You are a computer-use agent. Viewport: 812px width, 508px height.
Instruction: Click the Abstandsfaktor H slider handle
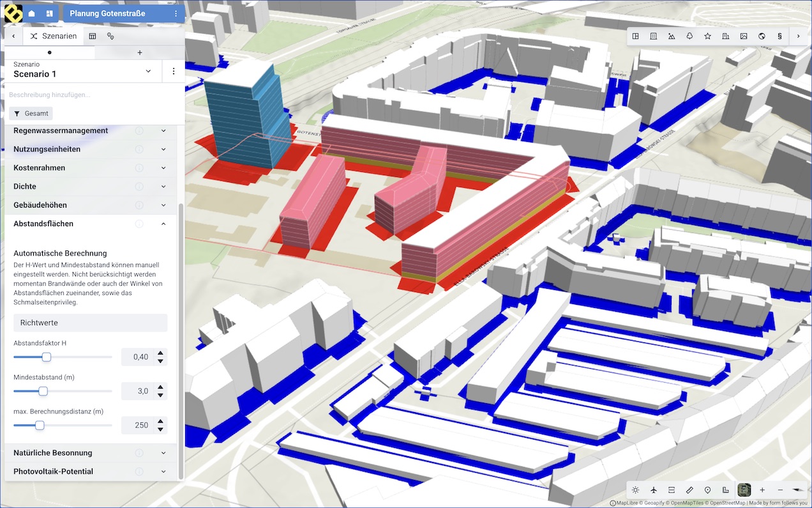coord(47,357)
